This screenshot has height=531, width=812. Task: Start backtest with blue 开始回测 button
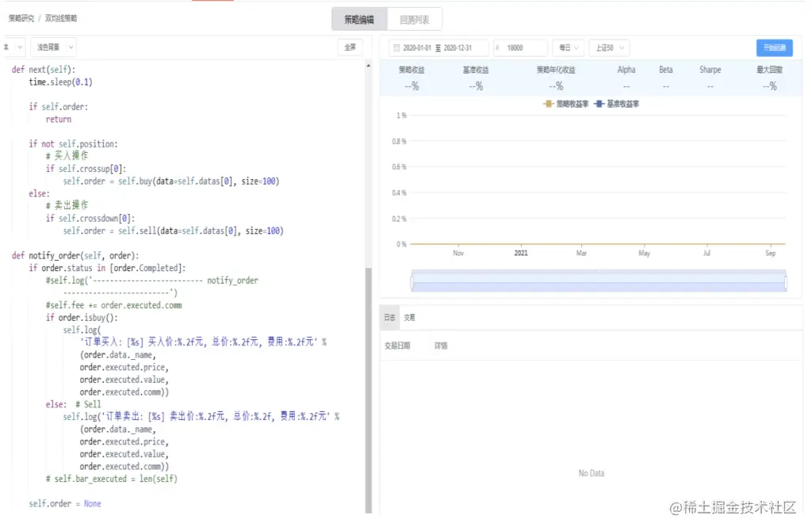774,48
